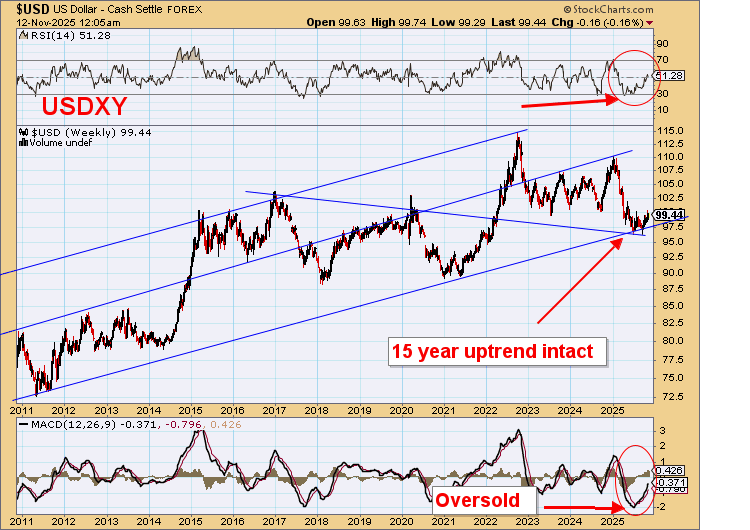
Task: Click the 51.28 RSI value tag
Action: coord(669,76)
